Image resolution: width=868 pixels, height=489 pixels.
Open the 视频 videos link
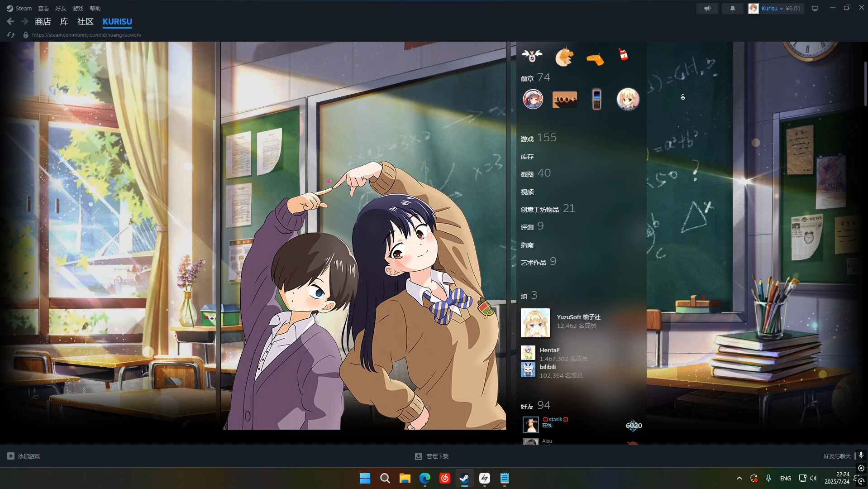coord(527,192)
